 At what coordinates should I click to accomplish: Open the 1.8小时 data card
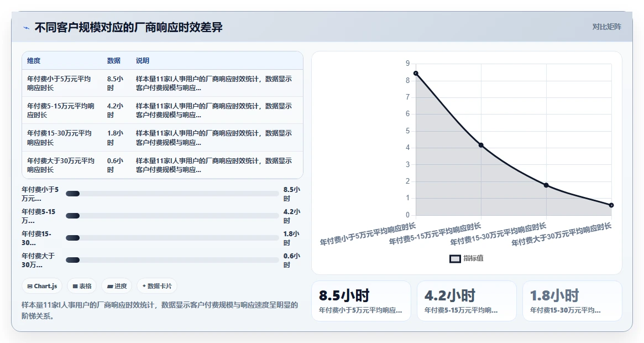coord(572,301)
